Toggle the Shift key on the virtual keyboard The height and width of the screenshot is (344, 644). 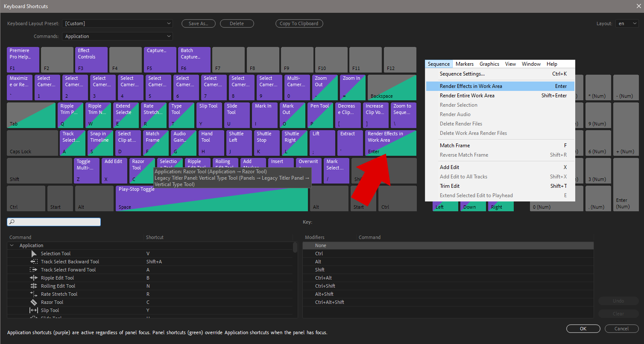(x=39, y=171)
